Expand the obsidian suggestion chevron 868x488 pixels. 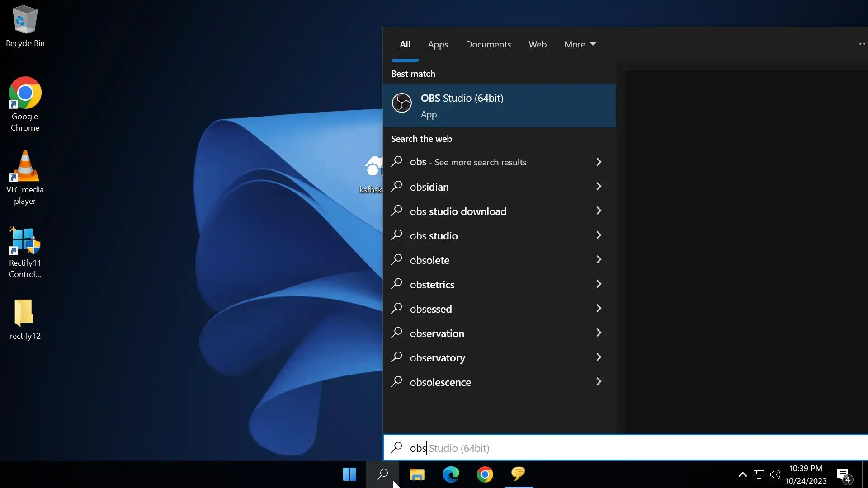[599, 187]
